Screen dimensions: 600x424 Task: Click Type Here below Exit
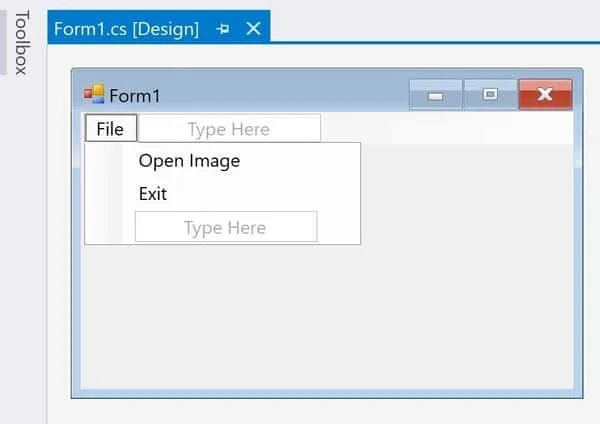click(225, 228)
